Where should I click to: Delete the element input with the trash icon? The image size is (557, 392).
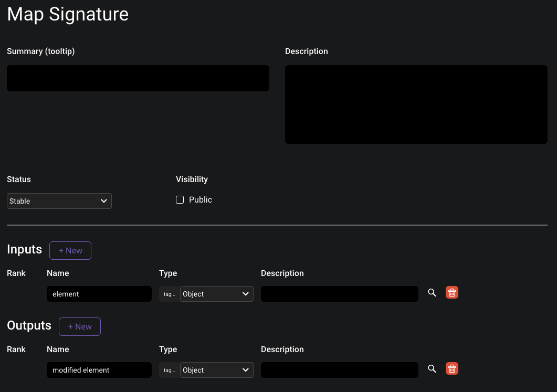point(452,293)
